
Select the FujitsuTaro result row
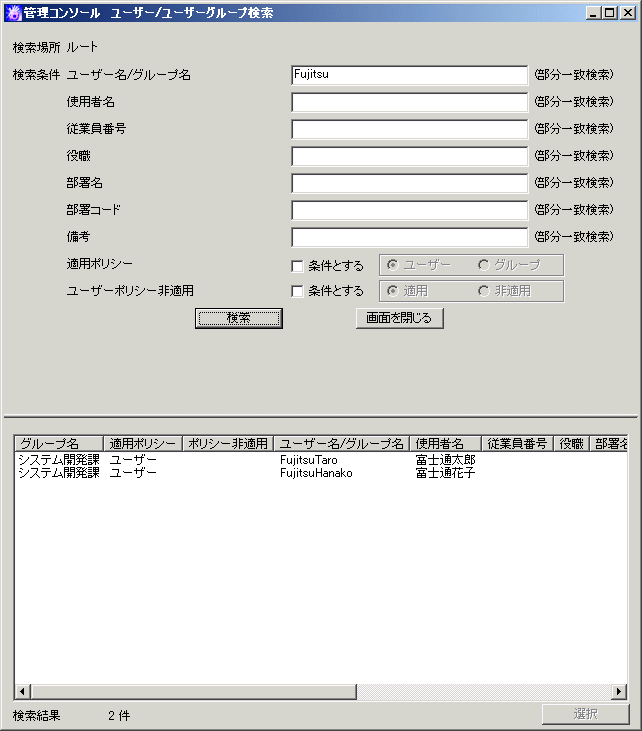[x=321, y=460]
